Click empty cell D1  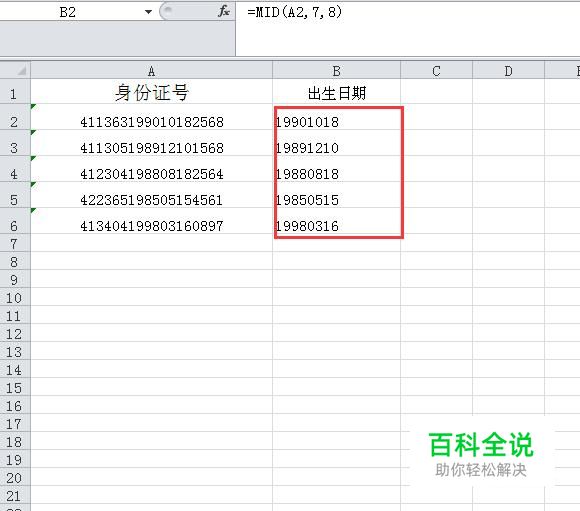(x=509, y=91)
